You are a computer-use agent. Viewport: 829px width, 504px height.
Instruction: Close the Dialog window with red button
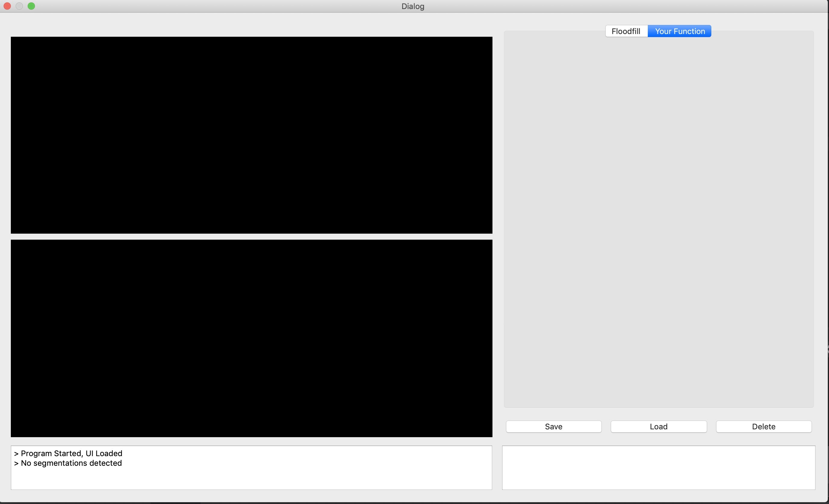click(7, 6)
